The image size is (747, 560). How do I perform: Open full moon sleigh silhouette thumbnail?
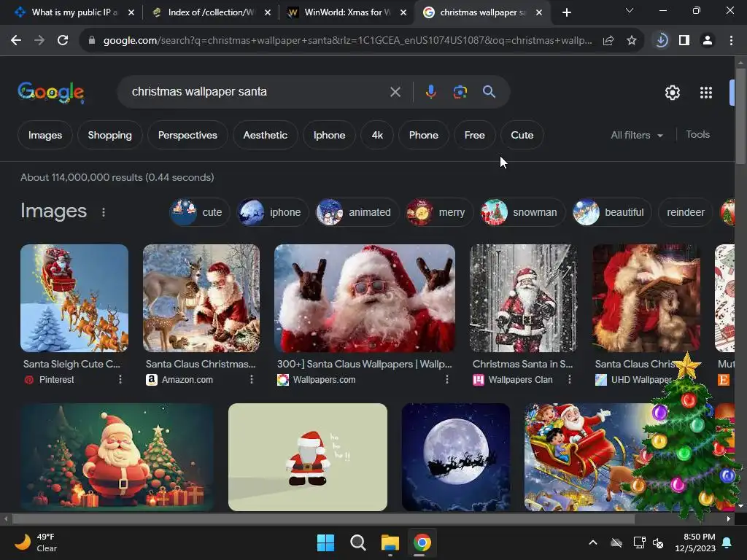click(456, 457)
